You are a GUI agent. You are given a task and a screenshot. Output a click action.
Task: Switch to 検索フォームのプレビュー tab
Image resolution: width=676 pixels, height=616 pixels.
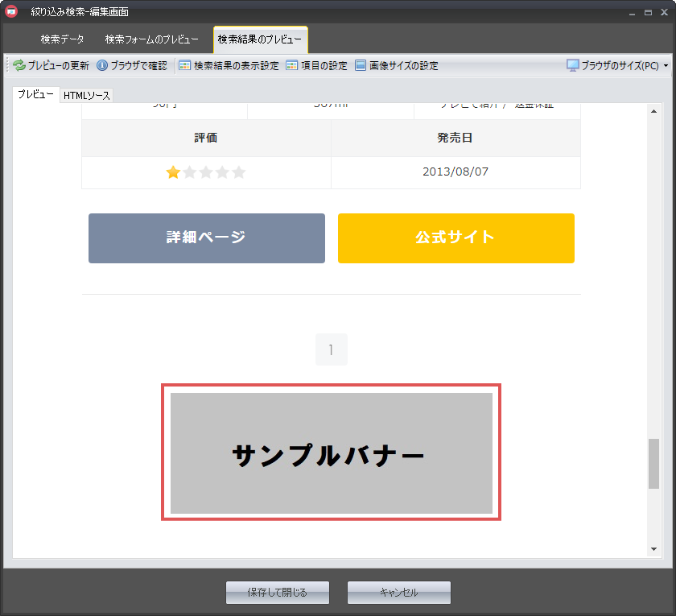[151, 39]
